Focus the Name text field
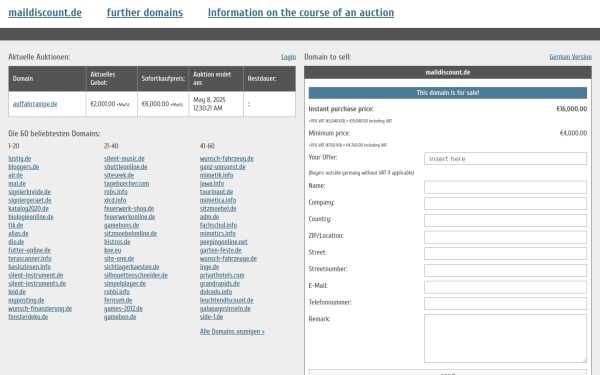 [505, 187]
